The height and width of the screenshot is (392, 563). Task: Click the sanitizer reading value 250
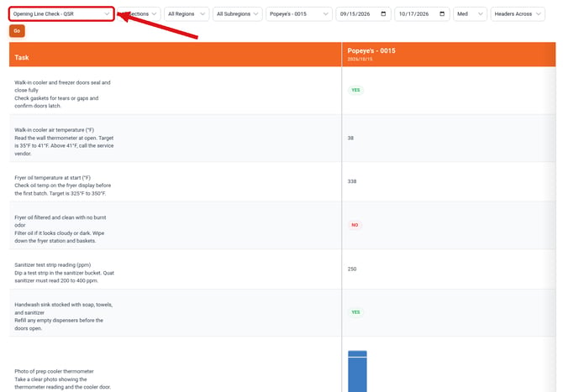point(352,269)
